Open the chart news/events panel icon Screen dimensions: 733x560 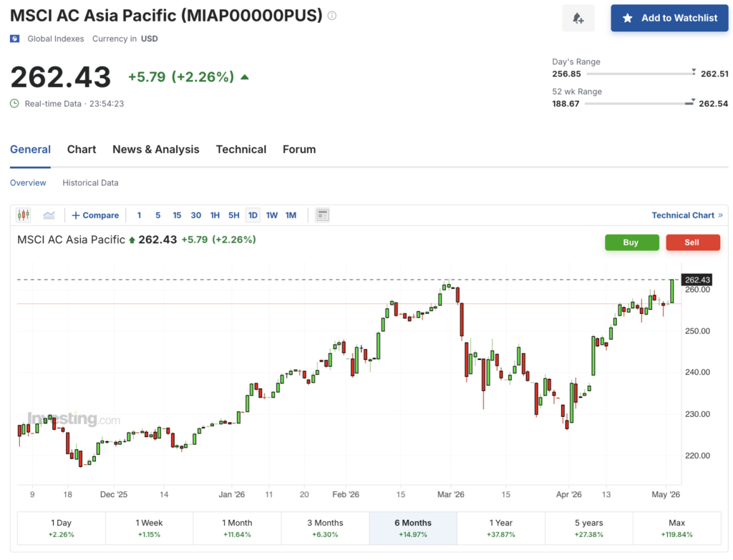[322, 215]
